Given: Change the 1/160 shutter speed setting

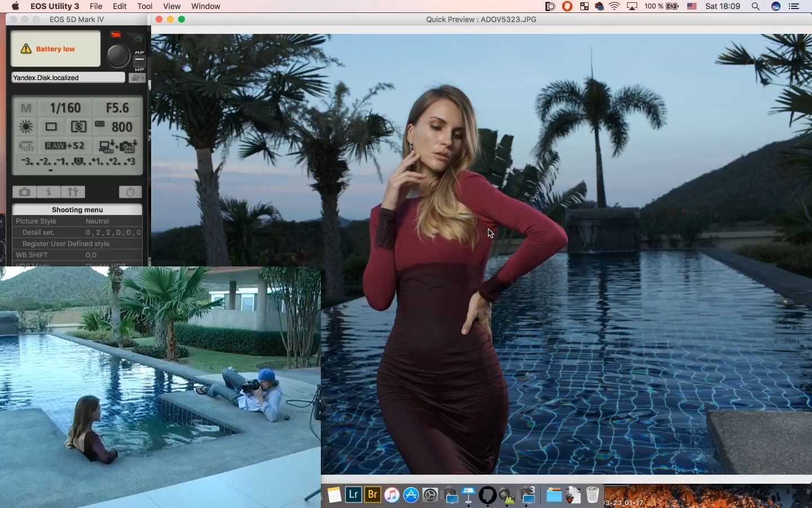Looking at the screenshot, I should pos(65,108).
